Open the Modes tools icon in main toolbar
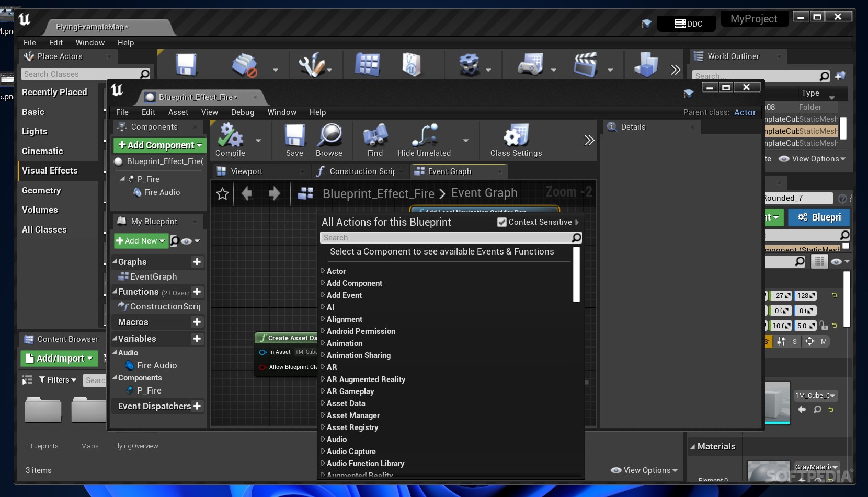The image size is (868, 497). coord(312,65)
